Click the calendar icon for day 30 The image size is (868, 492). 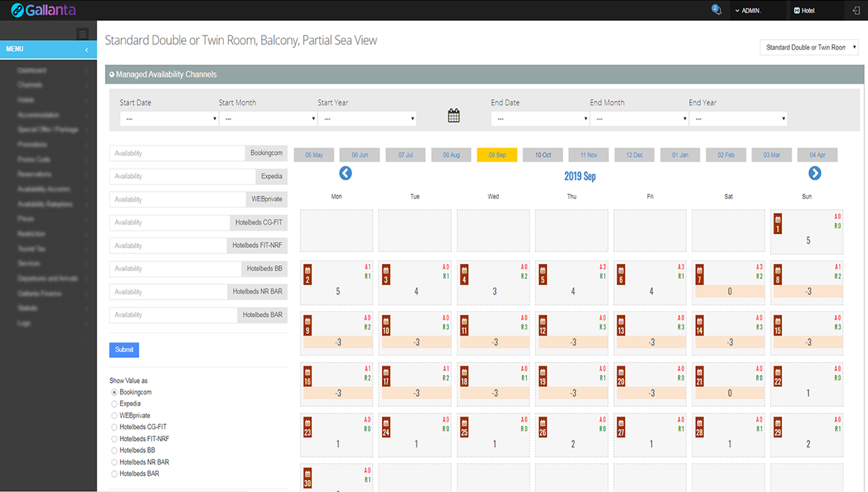click(308, 478)
